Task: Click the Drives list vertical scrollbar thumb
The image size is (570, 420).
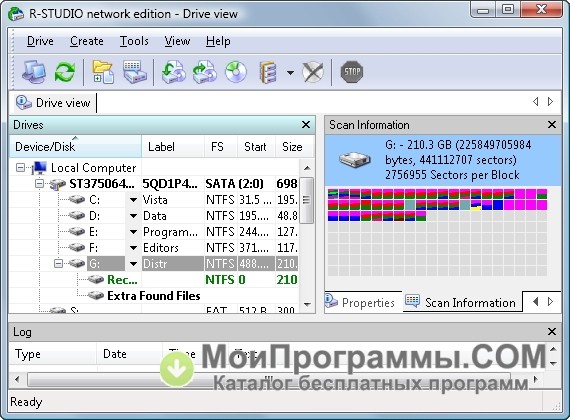Action: [x=307, y=200]
